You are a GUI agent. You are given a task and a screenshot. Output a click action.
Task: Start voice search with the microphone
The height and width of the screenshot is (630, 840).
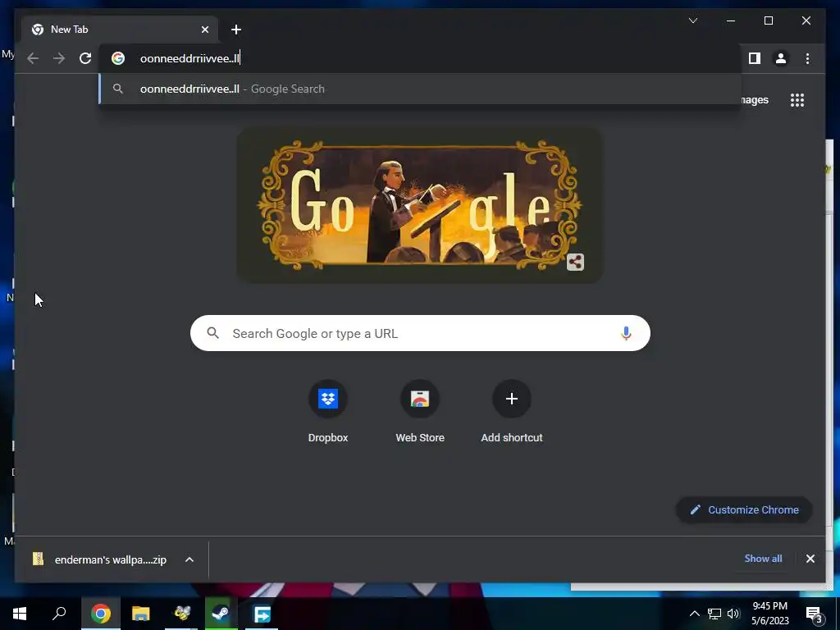(x=626, y=333)
